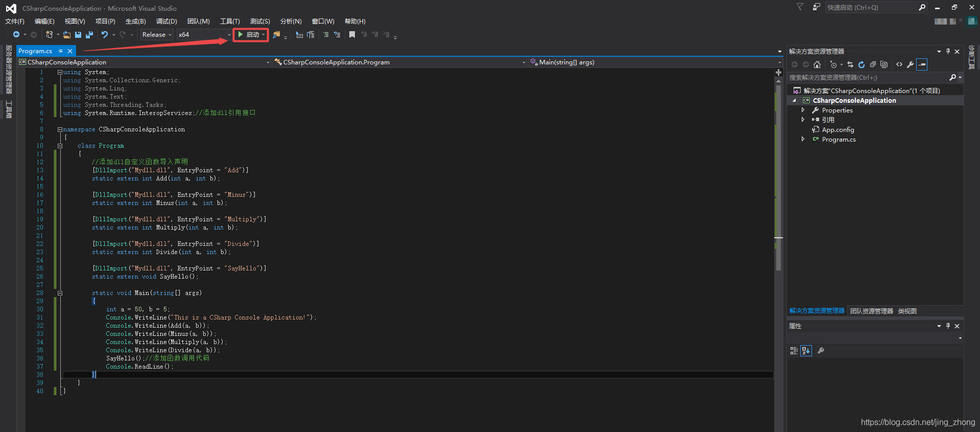Open the 编辑(E) Edit menu
Image resolution: width=980 pixels, height=432 pixels.
(x=44, y=21)
